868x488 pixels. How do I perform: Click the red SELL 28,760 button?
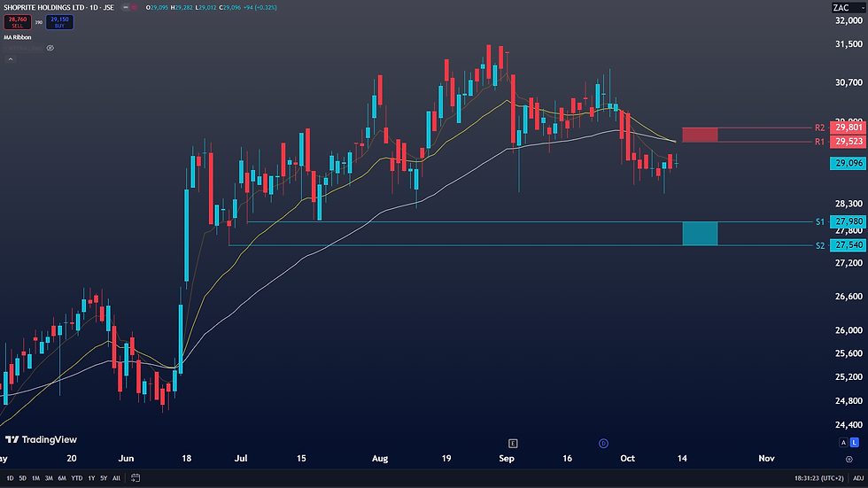(18, 22)
